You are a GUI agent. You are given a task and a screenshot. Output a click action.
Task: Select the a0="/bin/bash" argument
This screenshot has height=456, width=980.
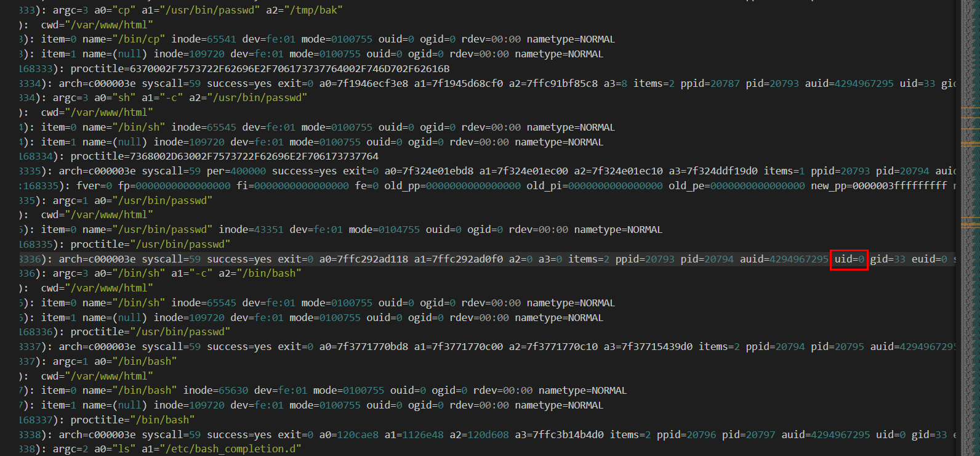pos(135,361)
